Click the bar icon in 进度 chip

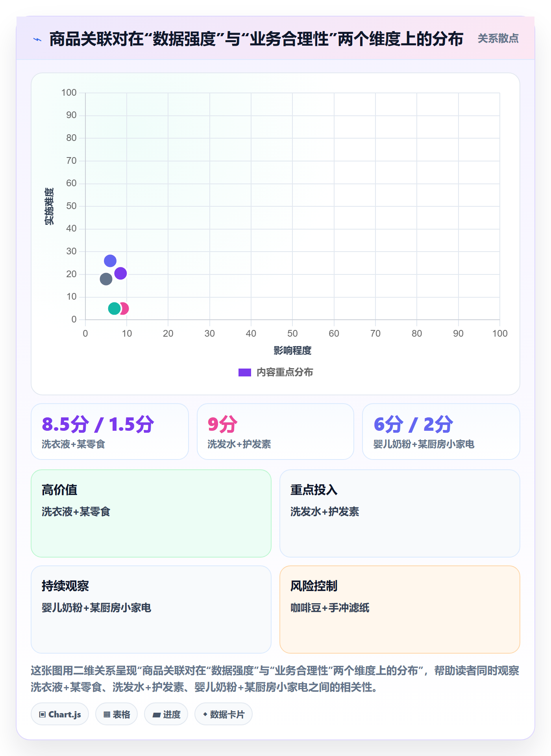pos(157,715)
